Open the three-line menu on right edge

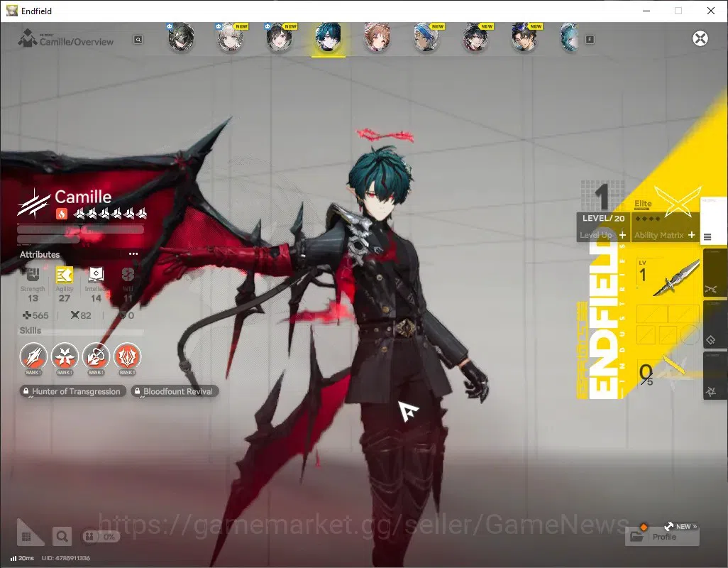pos(707,237)
